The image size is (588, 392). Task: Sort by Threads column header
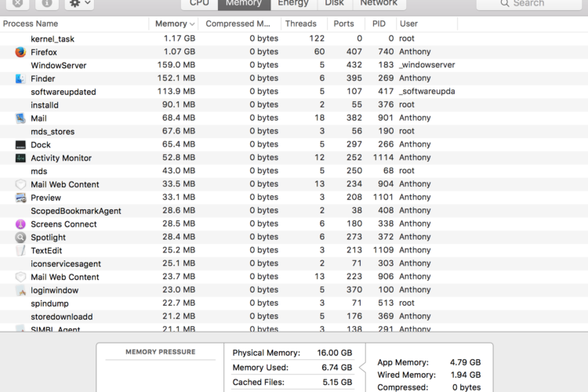pos(301,24)
